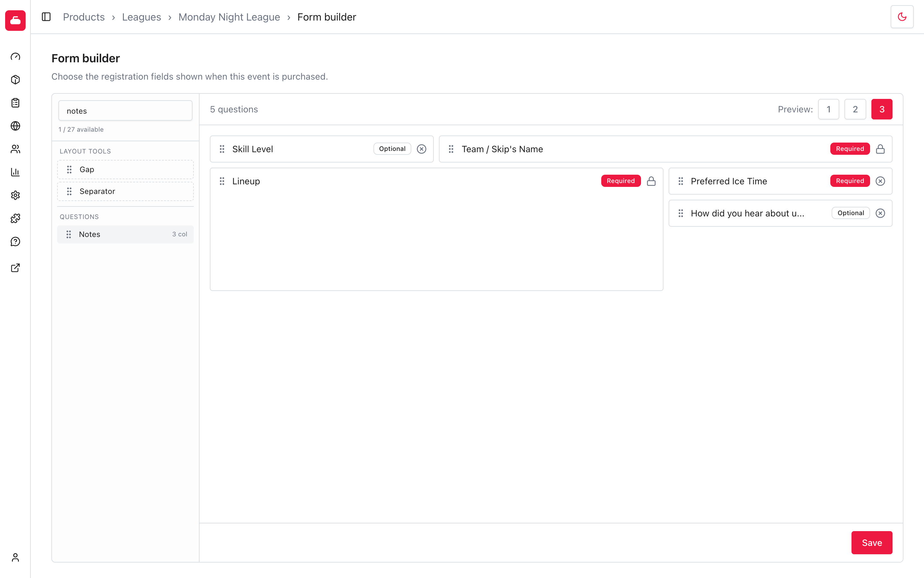The width and height of the screenshot is (924, 578).
Task: Go to Products breadcrumb
Action: (x=84, y=17)
